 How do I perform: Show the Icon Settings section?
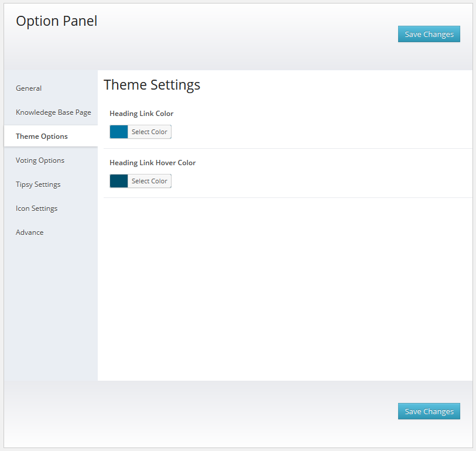pyautogui.click(x=36, y=209)
